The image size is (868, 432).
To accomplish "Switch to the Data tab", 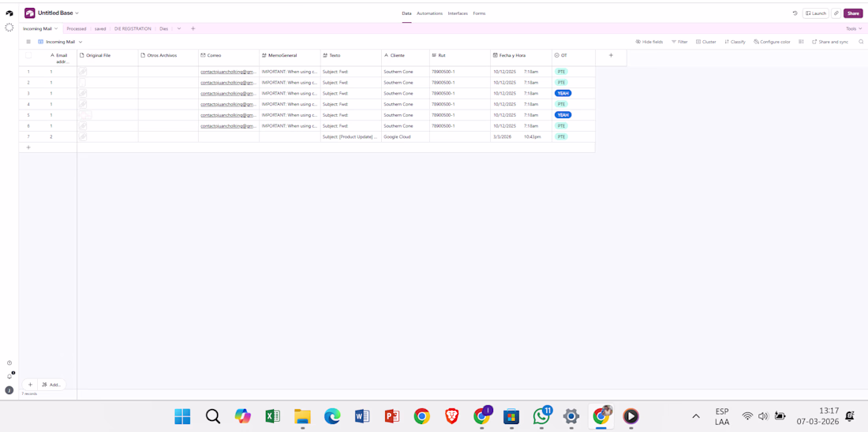I will (407, 13).
